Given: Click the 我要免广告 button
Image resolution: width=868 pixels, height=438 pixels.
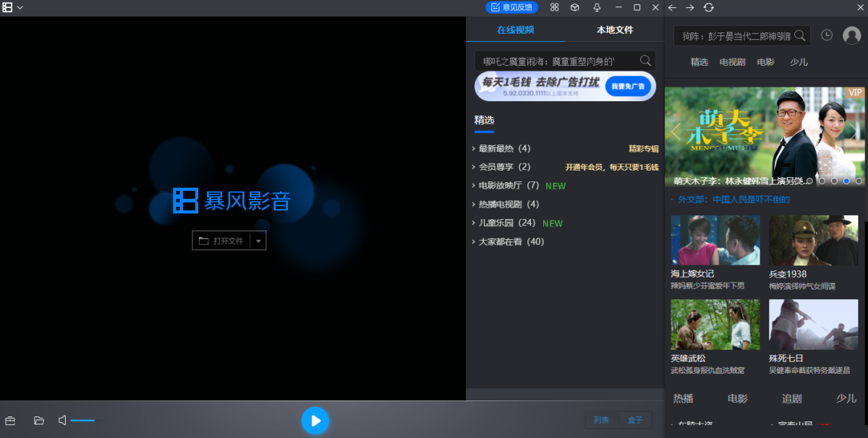Looking at the screenshot, I should pos(627,86).
